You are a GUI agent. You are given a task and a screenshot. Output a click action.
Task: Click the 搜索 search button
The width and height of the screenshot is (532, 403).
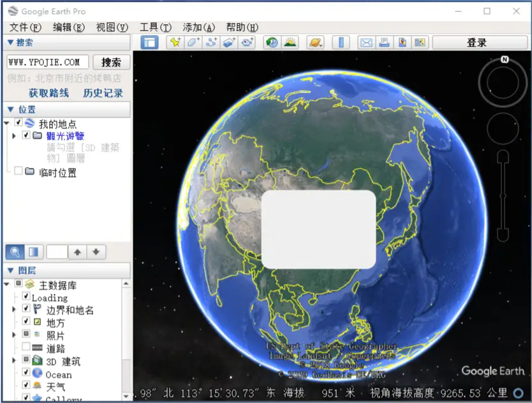[x=111, y=62]
